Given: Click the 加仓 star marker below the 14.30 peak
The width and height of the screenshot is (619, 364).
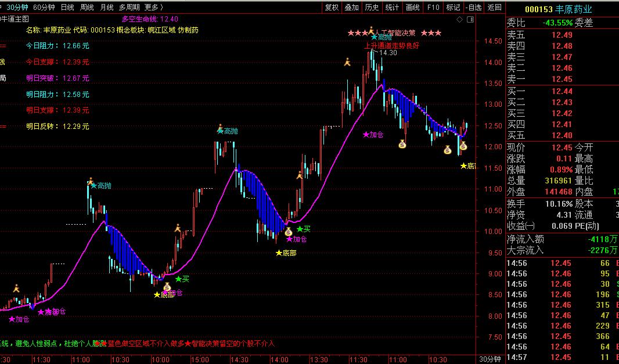Looking at the screenshot, I should point(373,135).
